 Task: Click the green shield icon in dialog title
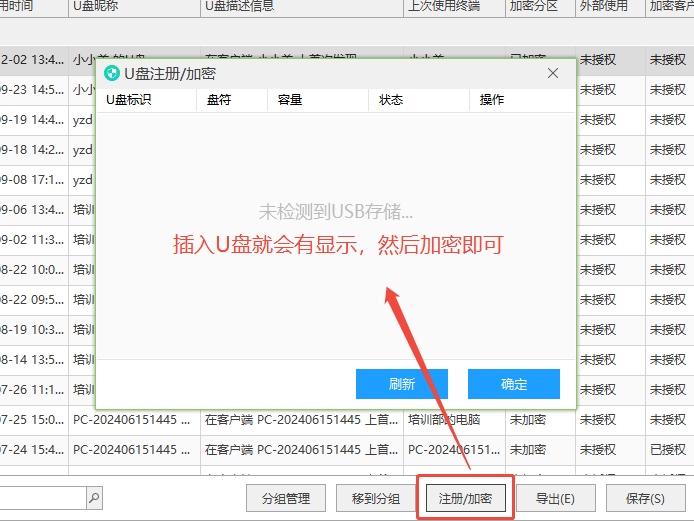point(112,73)
